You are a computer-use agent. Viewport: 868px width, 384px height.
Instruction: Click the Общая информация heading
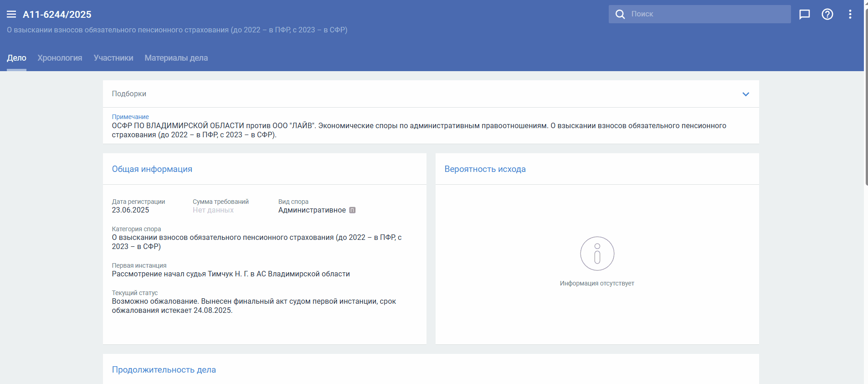coord(152,169)
